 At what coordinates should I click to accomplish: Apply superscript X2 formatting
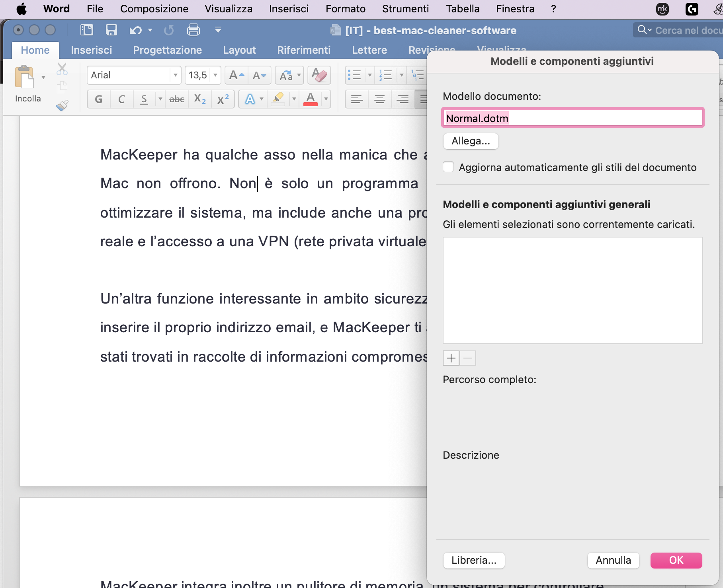(223, 99)
